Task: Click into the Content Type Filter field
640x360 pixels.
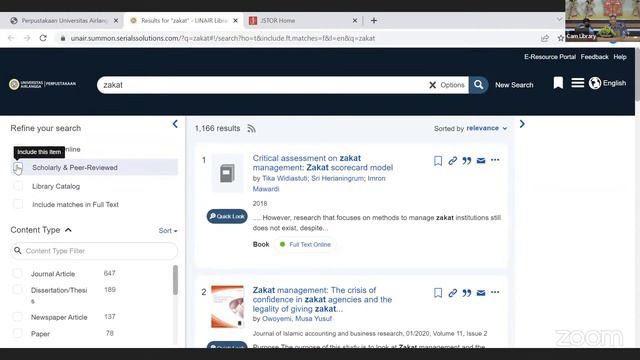Action: pyautogui.click(x=94, y=251)
